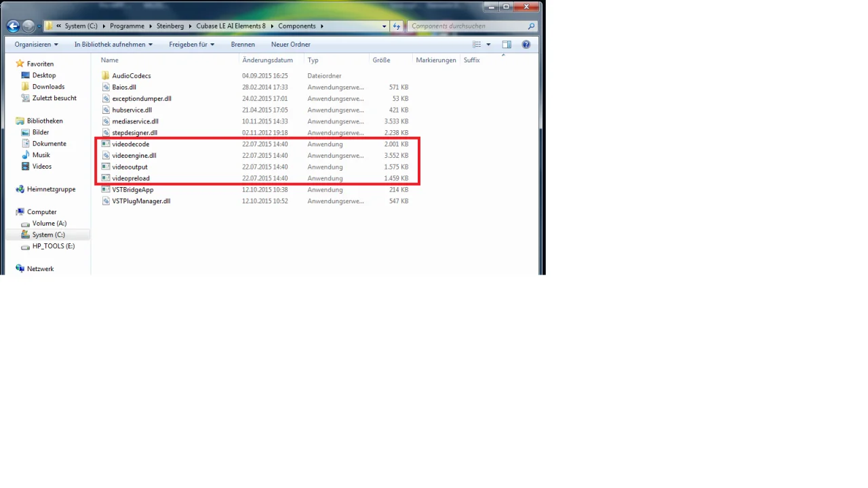
Task: Go to Cubase LE AI Elements 8 breadcrumb
Action: (x=231, y=26)
